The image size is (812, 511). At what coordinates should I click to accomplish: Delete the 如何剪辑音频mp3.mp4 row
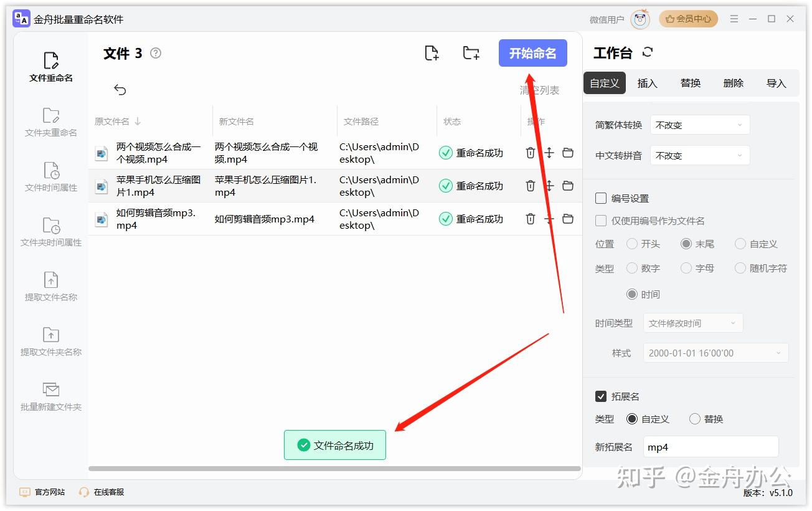tap(531, 219)
